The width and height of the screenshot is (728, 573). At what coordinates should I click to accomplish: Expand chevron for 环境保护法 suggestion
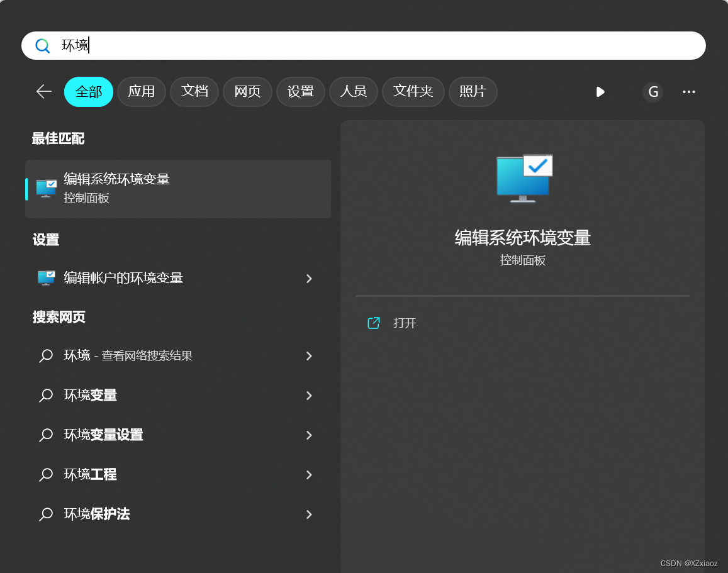[309, 514]
